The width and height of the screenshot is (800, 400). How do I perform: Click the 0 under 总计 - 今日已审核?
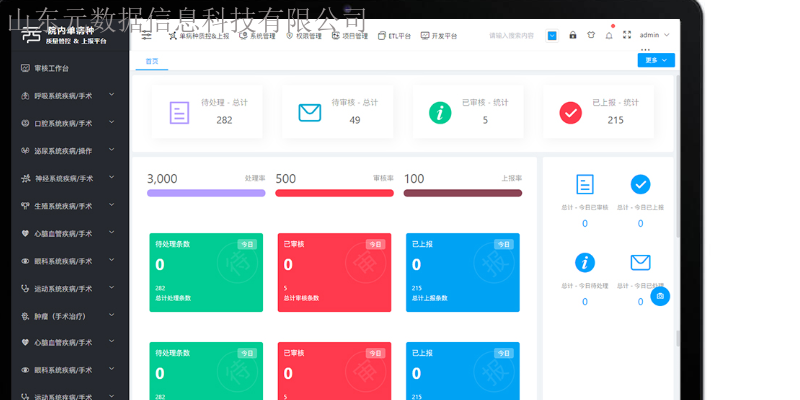[x=585, y=223]
